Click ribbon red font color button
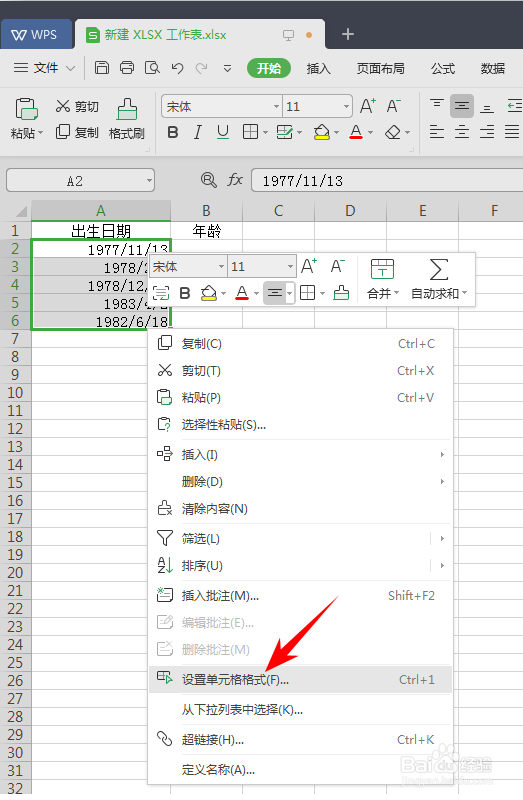The height and width of the screenshot is (800, 523). point(356,133)
